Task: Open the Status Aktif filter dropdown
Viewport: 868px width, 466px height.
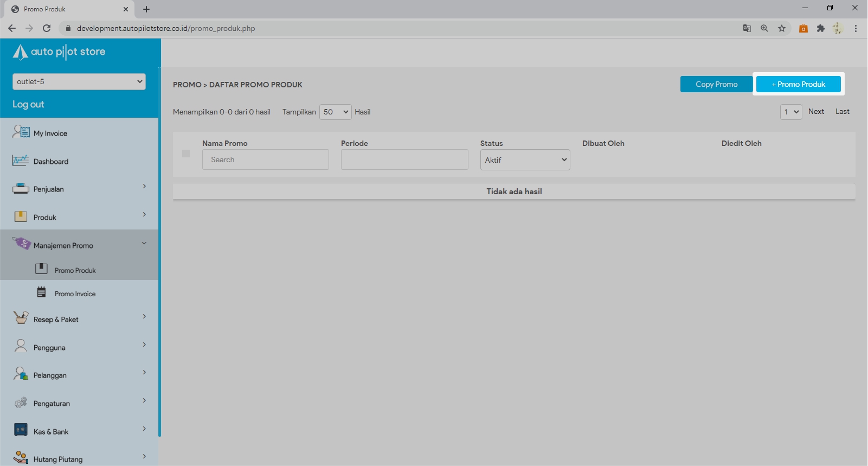Action: click(524, 160)
